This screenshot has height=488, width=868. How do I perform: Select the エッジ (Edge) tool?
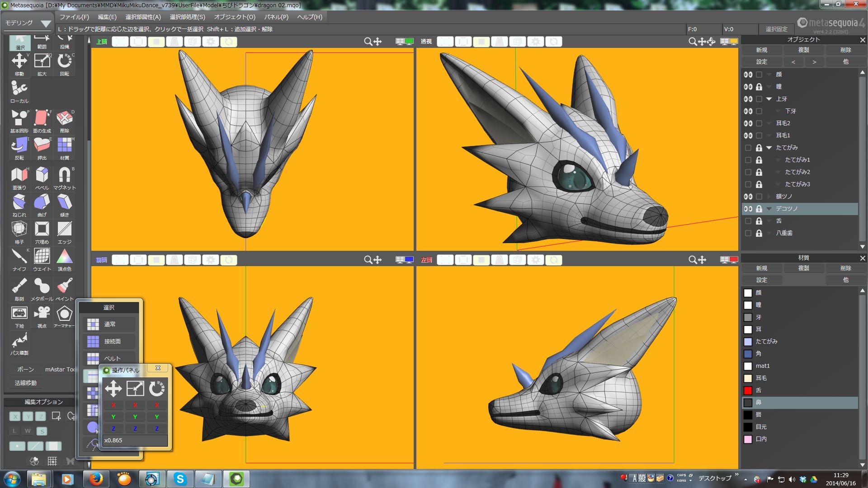[x=65, y=232]
